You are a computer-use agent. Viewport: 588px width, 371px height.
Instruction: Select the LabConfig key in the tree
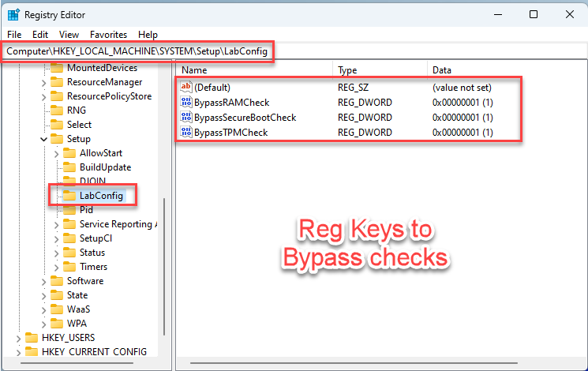point(101,196)
